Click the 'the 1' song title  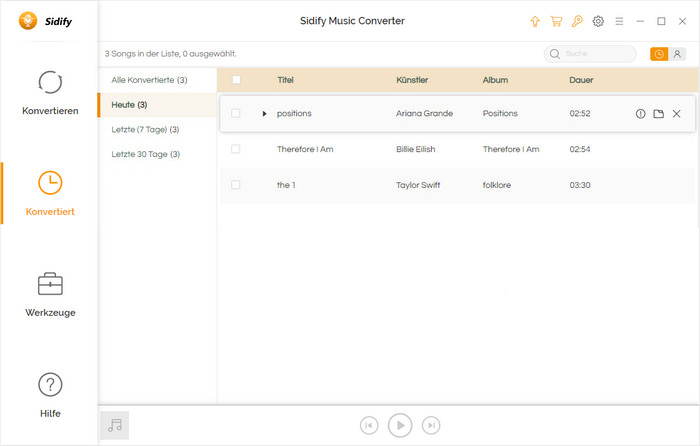[x=286, y=185]
